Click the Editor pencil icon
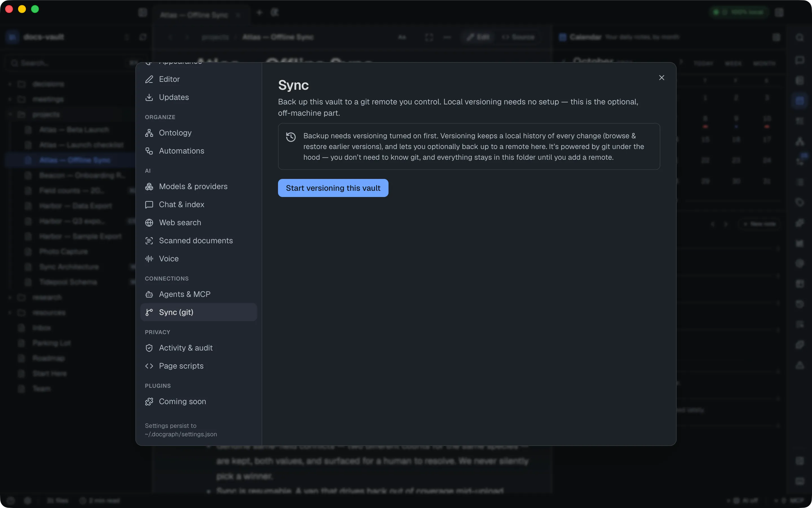The width and height of the screenshot is (812, 508). tap(149, 79)
